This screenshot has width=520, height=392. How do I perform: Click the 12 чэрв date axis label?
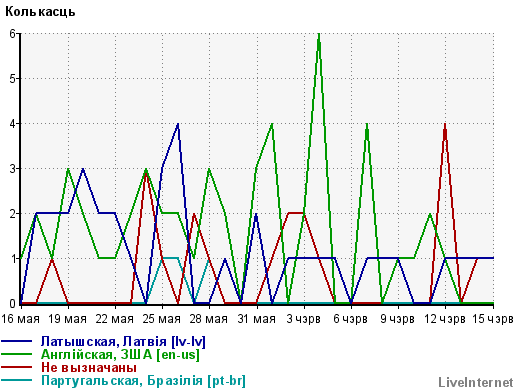445,319
